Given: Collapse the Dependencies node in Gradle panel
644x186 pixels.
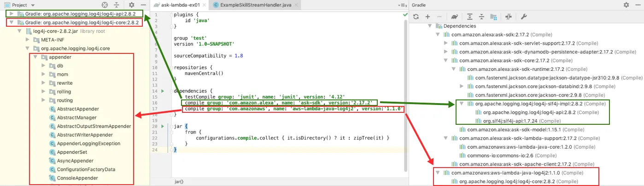Looking at the screenshot, I should (430, 26).
